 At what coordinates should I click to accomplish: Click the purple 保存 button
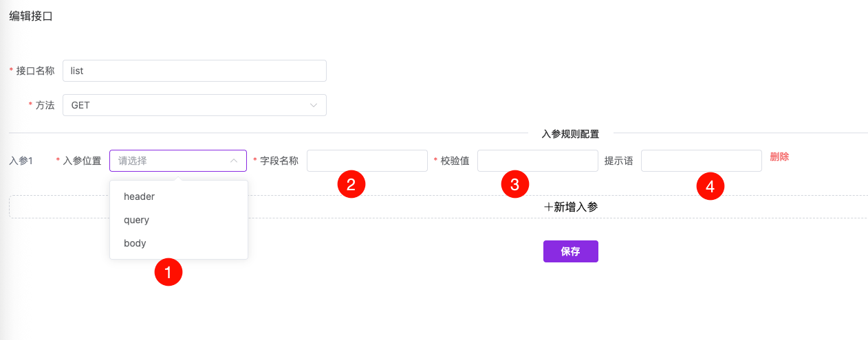(x=570, y=251)
